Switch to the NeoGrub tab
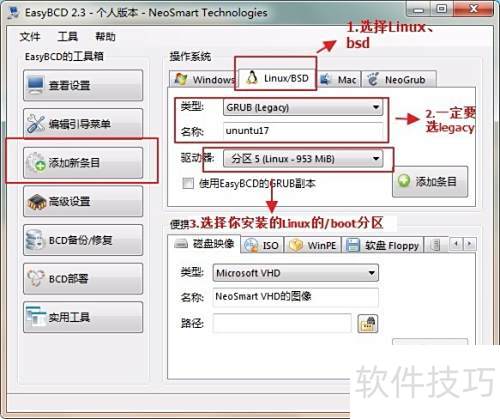500x419 pixels. (x=399, y=79)
